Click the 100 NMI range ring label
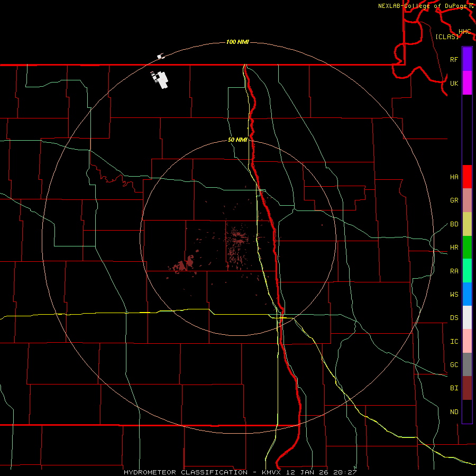 coord(237,42)
